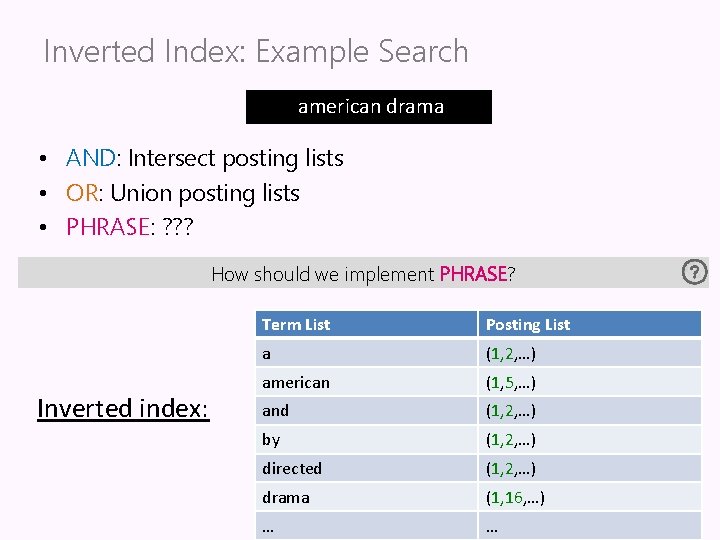Select the 'by' term cell
Image resolution: width=720 pixels, height=540 pixels.
click(x=271, y=439)
